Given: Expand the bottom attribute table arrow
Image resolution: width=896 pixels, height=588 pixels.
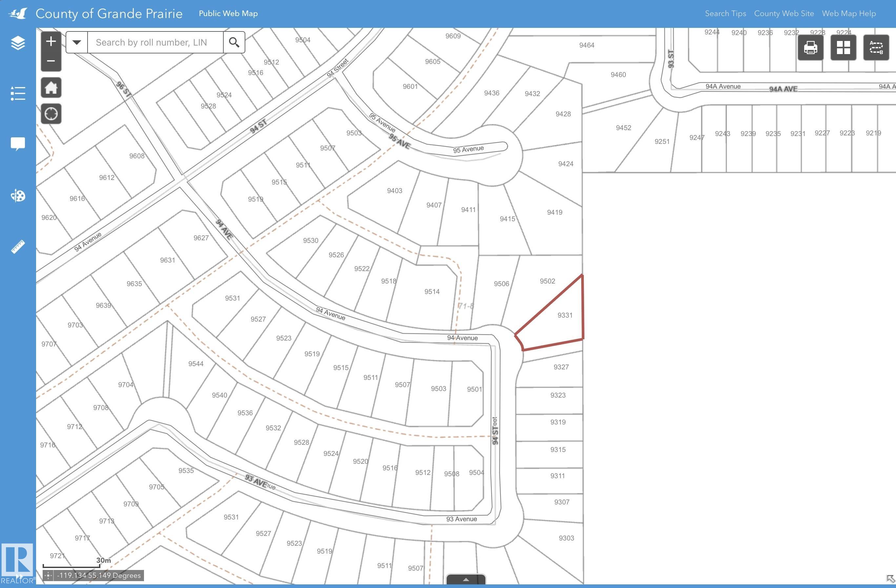Looking at the screenshot, I should (x=466, y=579).
